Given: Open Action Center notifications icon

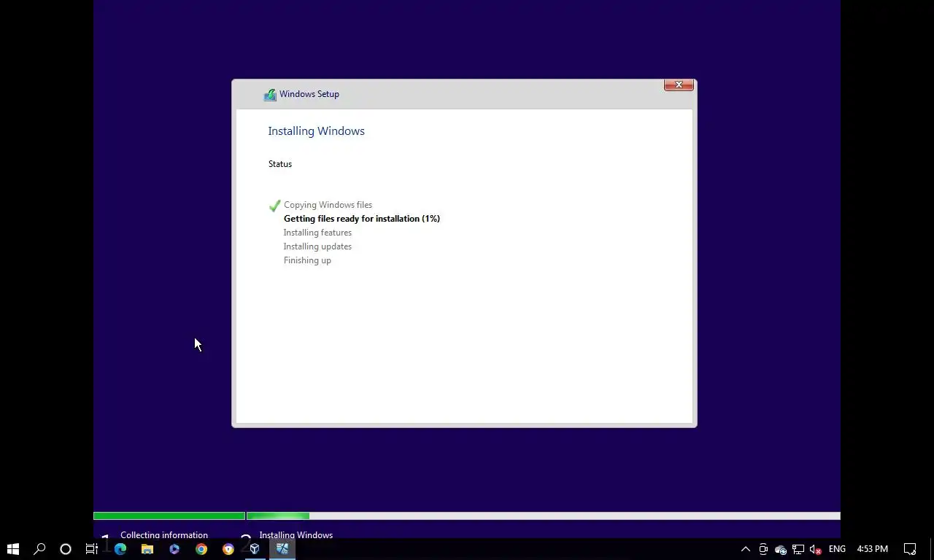Looking at the screenshot, I should 910,549.
